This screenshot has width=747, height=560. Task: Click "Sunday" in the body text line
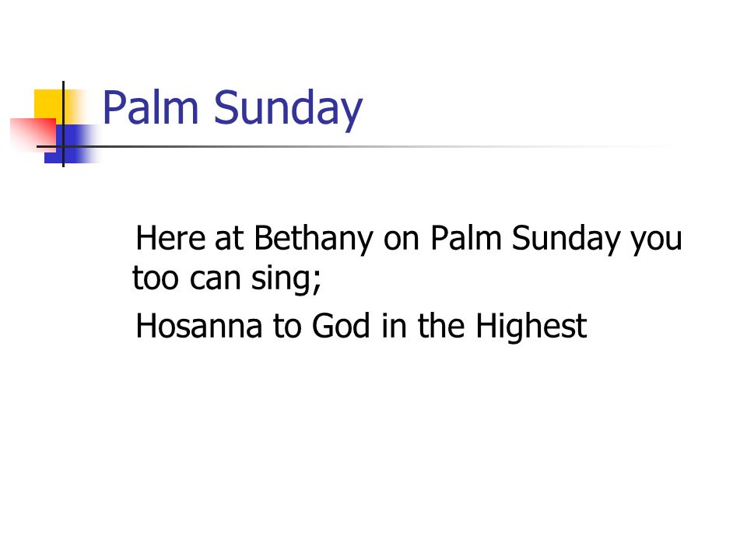(566, 240)
